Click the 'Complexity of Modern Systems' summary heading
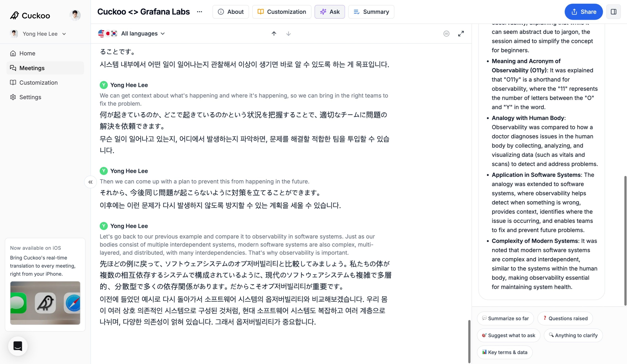The height and width of the screenshot is (364, 627). click(x=535, y=241)
